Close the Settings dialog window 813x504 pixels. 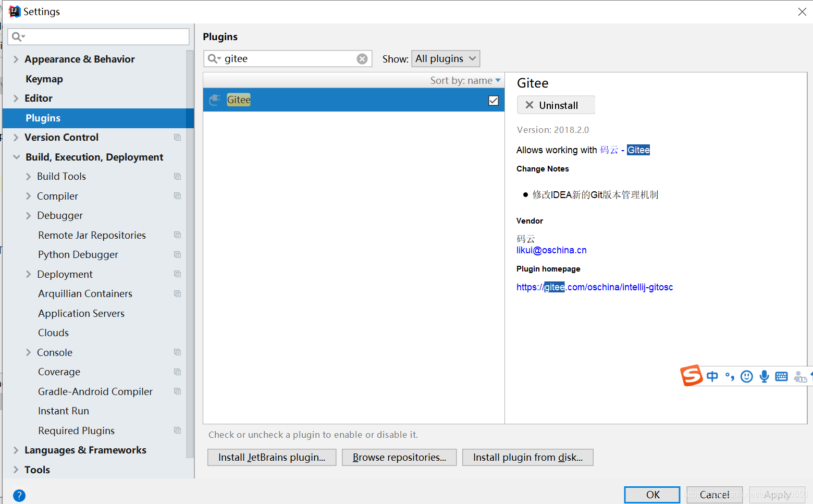(x=802, y=11)
